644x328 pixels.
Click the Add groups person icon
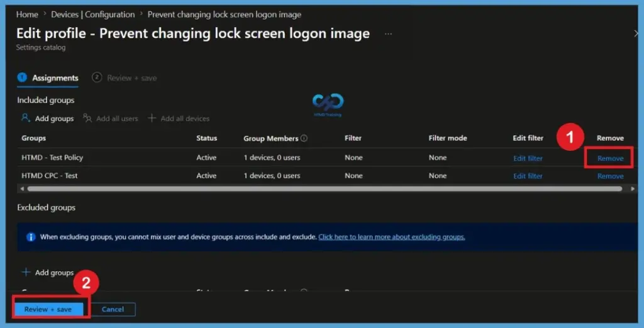pos(26,119)
